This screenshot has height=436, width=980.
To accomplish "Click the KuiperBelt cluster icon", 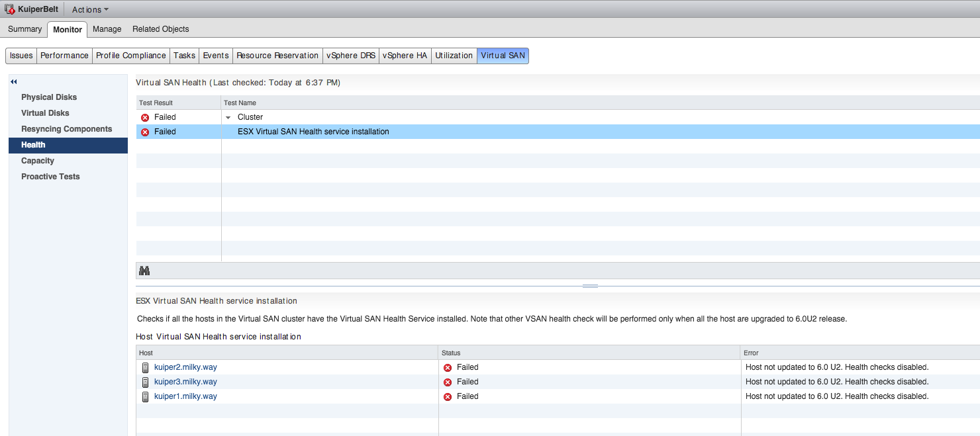I will [x=10, y=10].
